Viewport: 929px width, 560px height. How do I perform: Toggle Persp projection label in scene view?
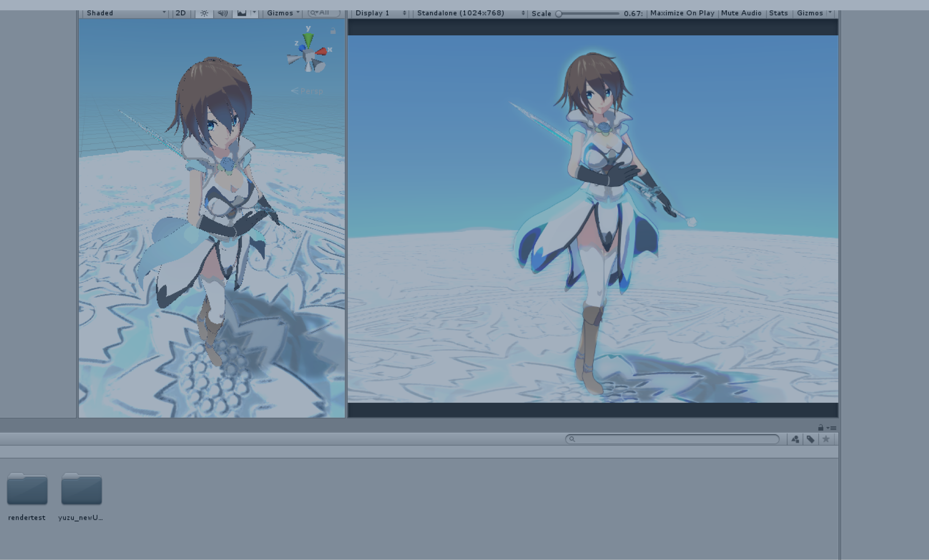pos(308,91)
